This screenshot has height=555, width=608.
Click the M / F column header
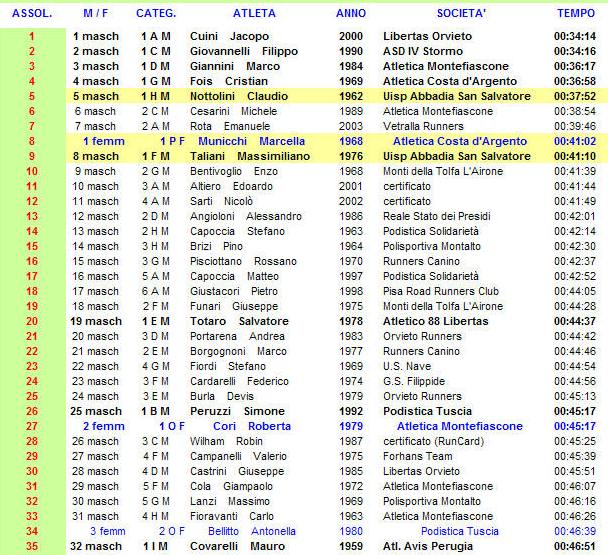(95, 13)
